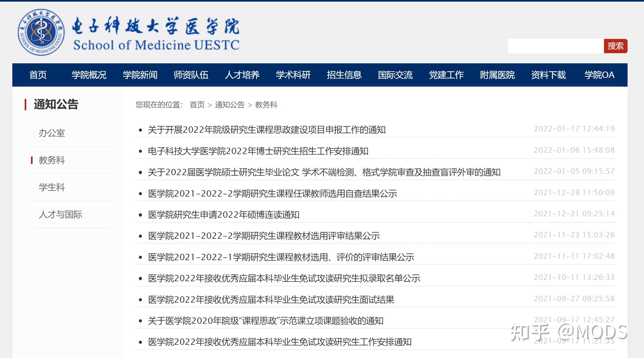
Task: Open the 招生信息 navigation menu item
Action: point(344,75)
